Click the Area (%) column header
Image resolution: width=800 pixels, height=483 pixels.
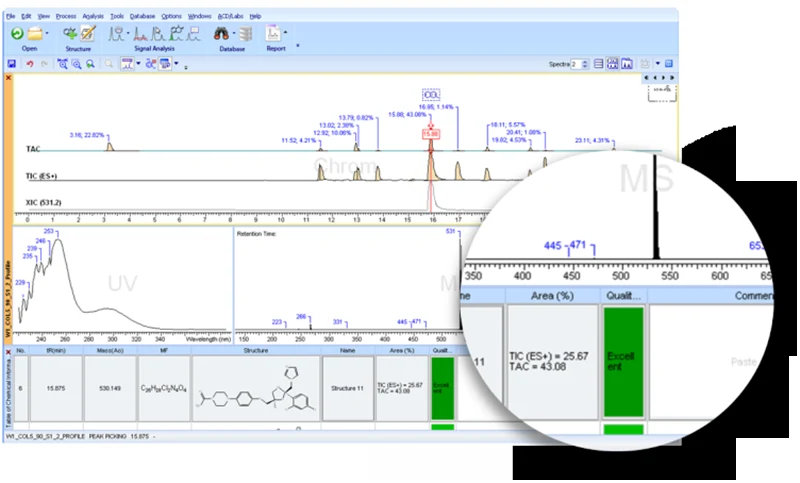[x=402, y=350]
